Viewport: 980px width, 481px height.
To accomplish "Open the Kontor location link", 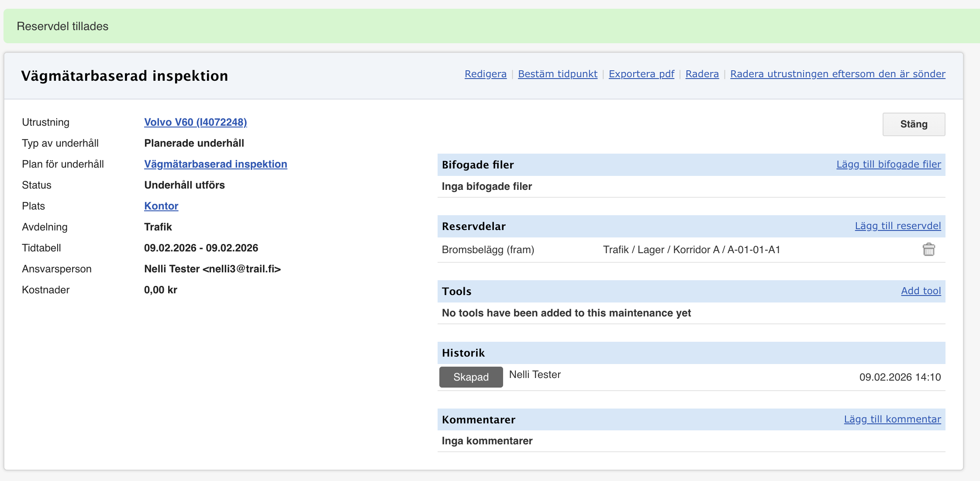I will pyautogui.click(x=161, y=206).
